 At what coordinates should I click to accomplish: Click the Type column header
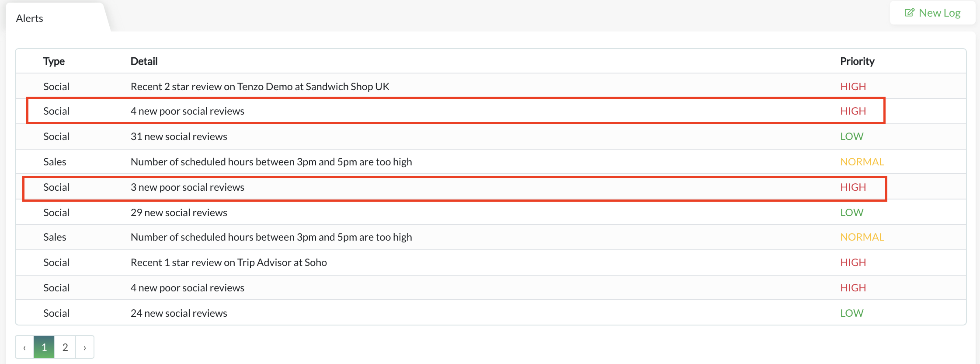[54, 61]
